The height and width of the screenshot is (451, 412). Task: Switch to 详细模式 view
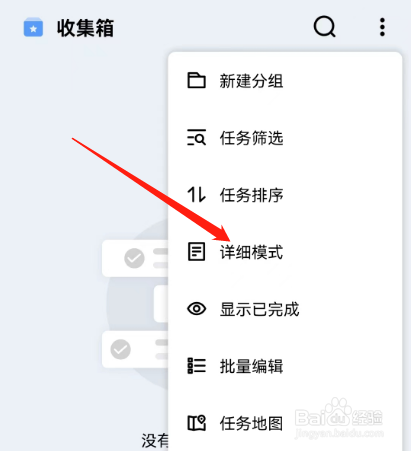[285, 252]
